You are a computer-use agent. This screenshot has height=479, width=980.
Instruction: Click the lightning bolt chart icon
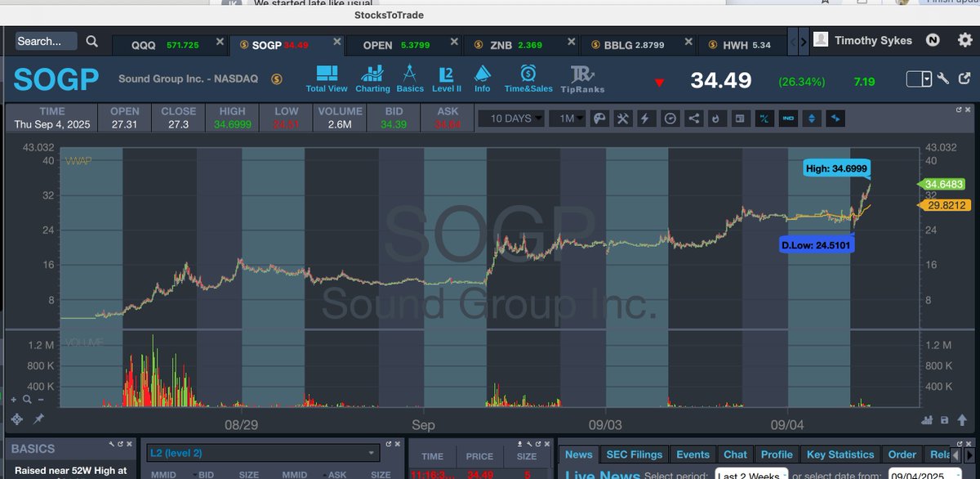coord(646,119)
